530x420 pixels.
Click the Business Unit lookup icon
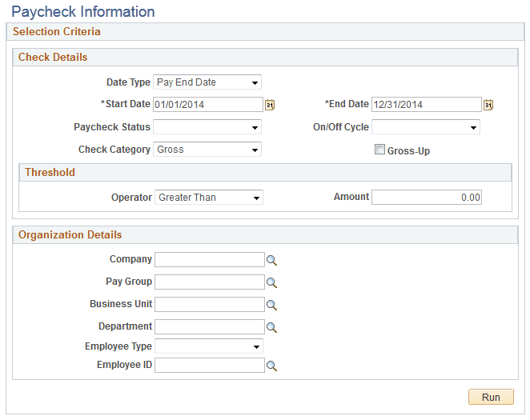[x=271, y=306]
